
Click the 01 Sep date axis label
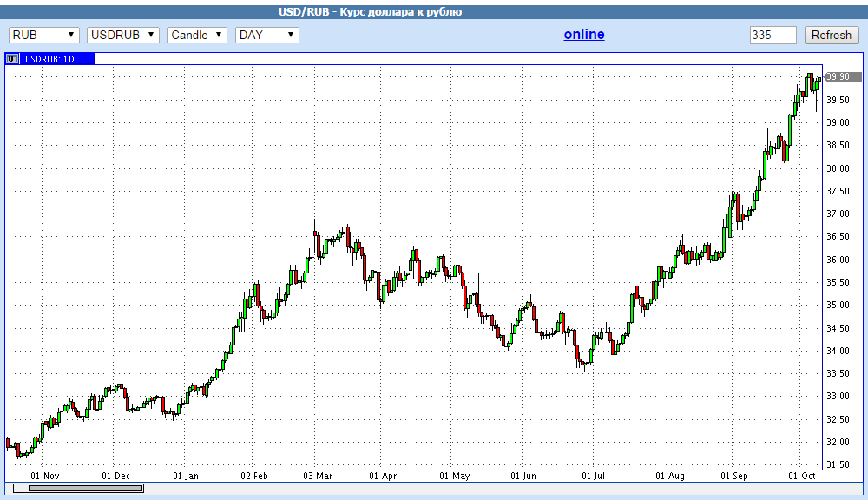click(x=734, y=476)
